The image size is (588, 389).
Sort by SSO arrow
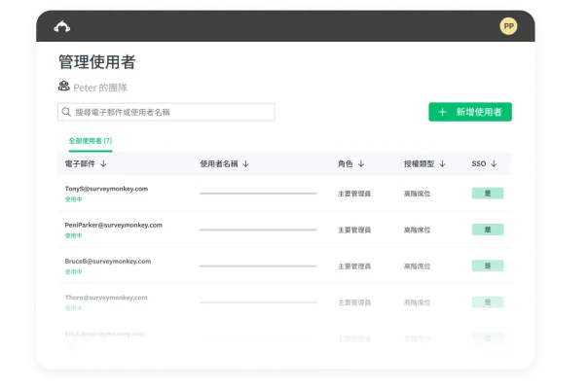point(494,163)
